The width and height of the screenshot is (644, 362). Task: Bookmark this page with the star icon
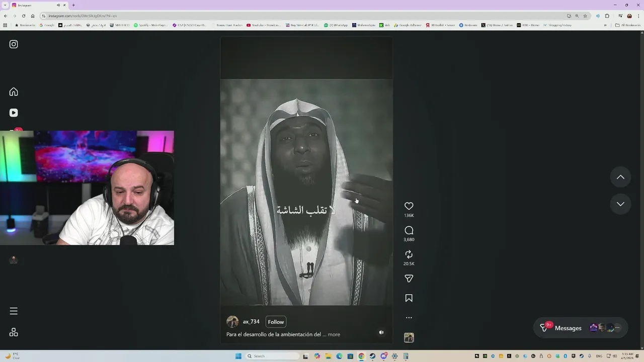585,16
